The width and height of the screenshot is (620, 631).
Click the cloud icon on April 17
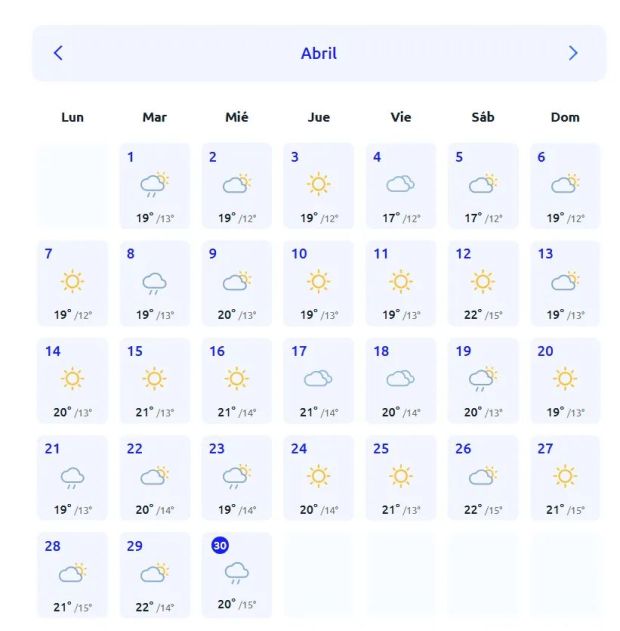point(318,378)
